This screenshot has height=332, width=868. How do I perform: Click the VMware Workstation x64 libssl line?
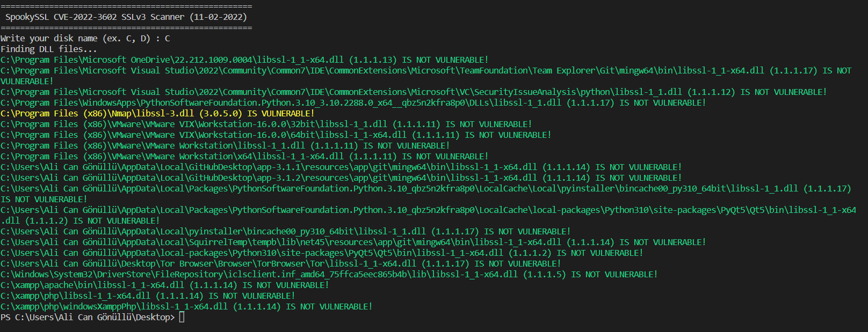click(x=244, y=157)
